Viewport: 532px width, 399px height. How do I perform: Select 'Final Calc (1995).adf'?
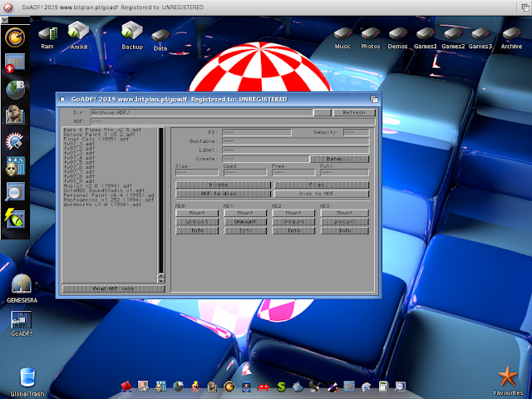tap(96, 139)
